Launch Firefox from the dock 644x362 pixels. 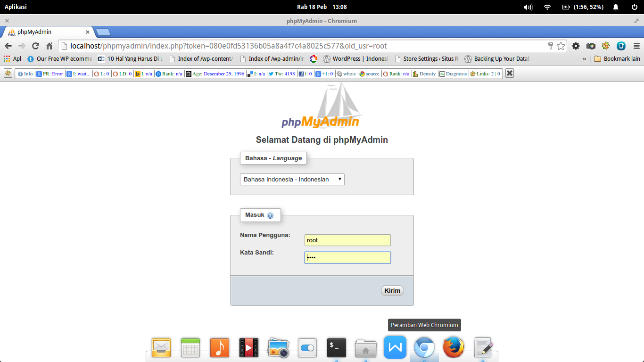tap(454, 348)
